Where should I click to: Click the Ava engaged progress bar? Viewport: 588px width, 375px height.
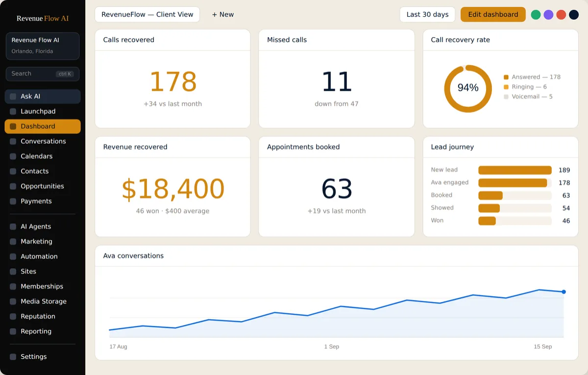coord(515,183)
